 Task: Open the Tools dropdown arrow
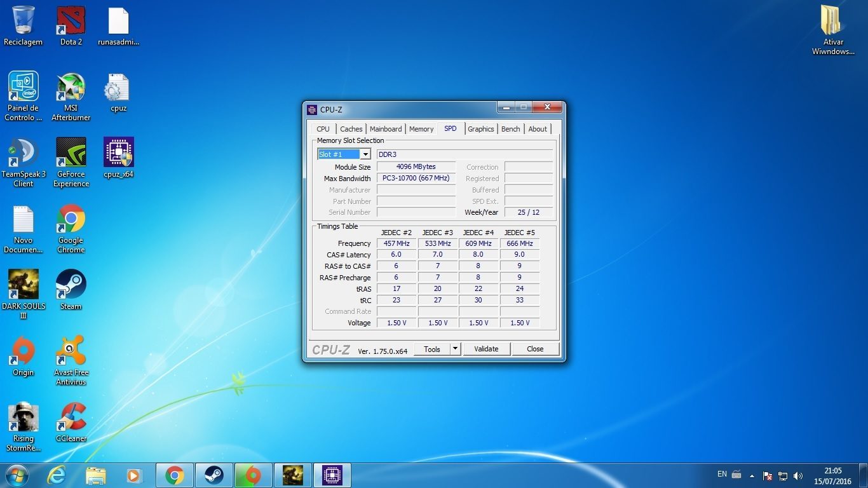tap(455, 349)
